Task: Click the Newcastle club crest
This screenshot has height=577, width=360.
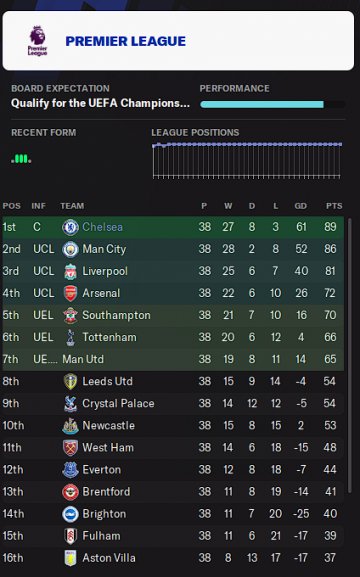Action: point(70,426)
